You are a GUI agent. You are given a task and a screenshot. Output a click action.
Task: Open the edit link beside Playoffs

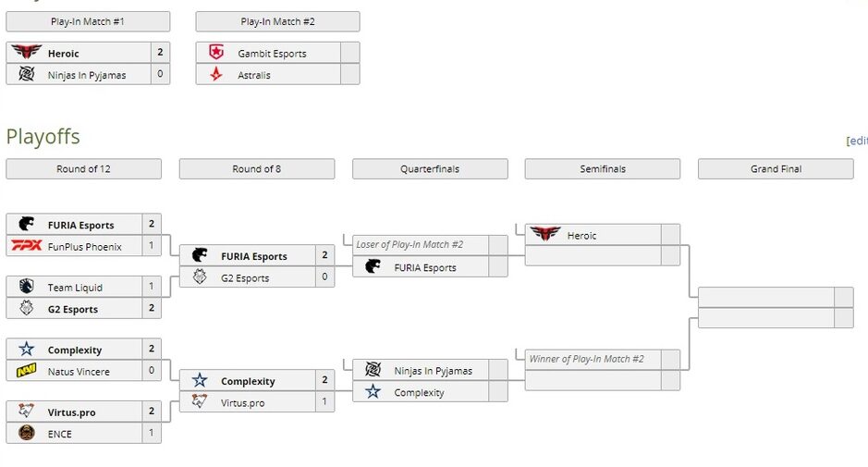click(859, 141)
